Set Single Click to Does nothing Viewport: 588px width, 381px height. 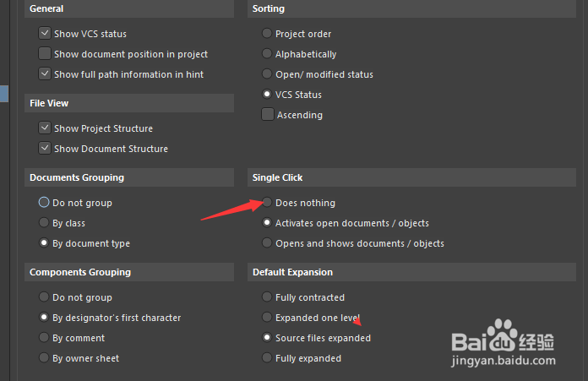click(267, 203)
